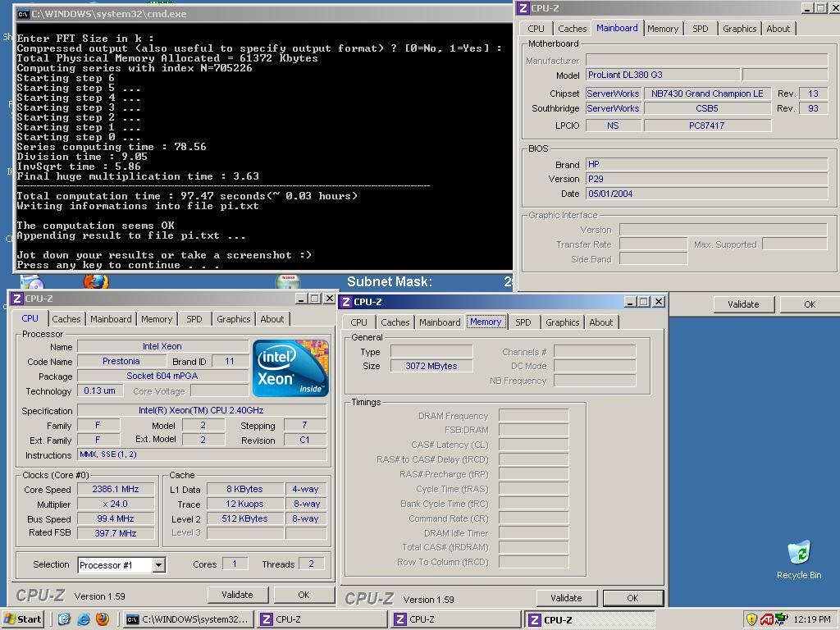Click the NB7430 Grand Champion LE chipset field
Viewport: 840px width, 630px height.
(x=707, y=94)
